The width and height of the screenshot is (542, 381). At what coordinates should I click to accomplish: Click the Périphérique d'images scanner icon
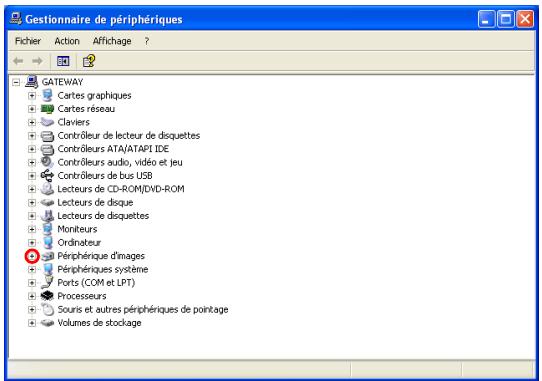coord(47,256)
